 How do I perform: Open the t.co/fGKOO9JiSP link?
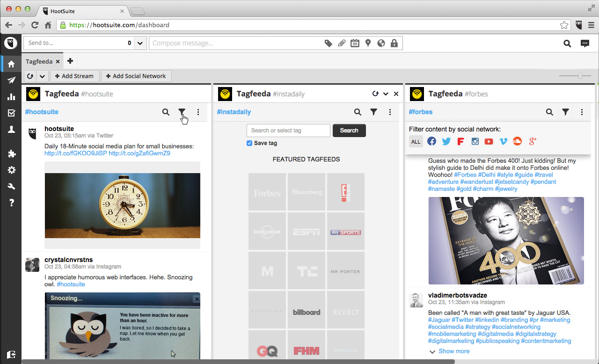click(76, 153)
